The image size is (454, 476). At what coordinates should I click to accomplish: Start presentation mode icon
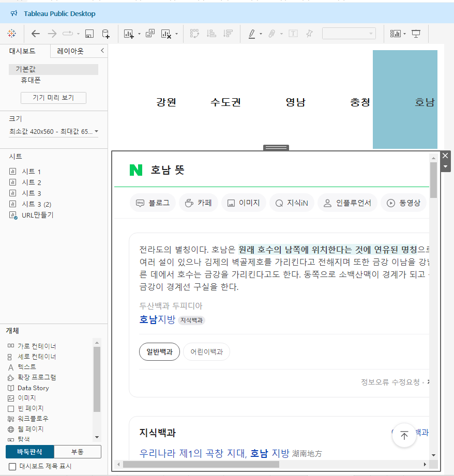pos(416,34)
